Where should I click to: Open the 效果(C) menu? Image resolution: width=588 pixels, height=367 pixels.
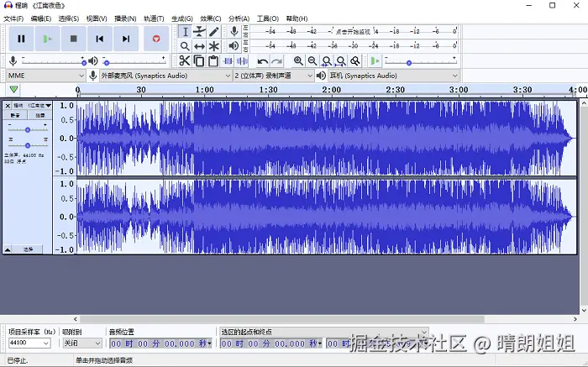[x=210, y=18]
